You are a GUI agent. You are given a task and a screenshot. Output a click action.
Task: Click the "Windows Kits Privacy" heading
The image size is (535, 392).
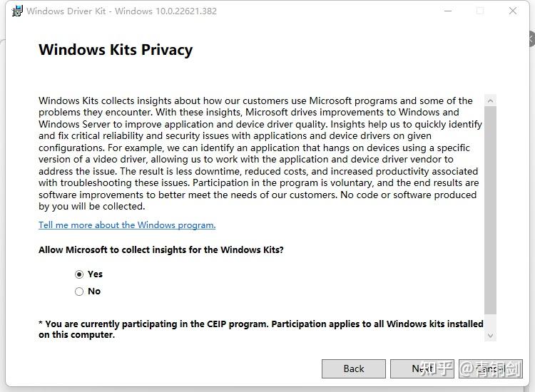(x=116, y=50)
